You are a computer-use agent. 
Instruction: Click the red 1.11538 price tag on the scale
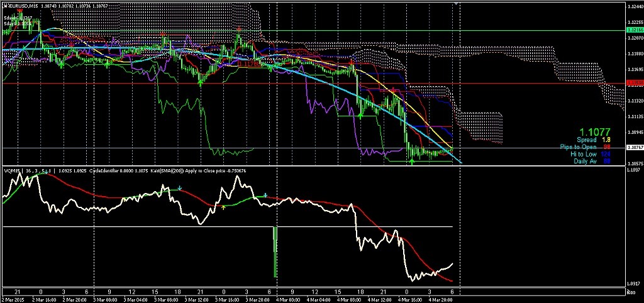click(635, 84)
